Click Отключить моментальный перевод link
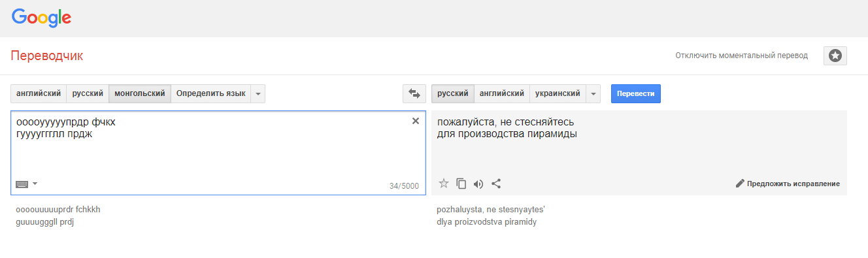 click(741, 56)
